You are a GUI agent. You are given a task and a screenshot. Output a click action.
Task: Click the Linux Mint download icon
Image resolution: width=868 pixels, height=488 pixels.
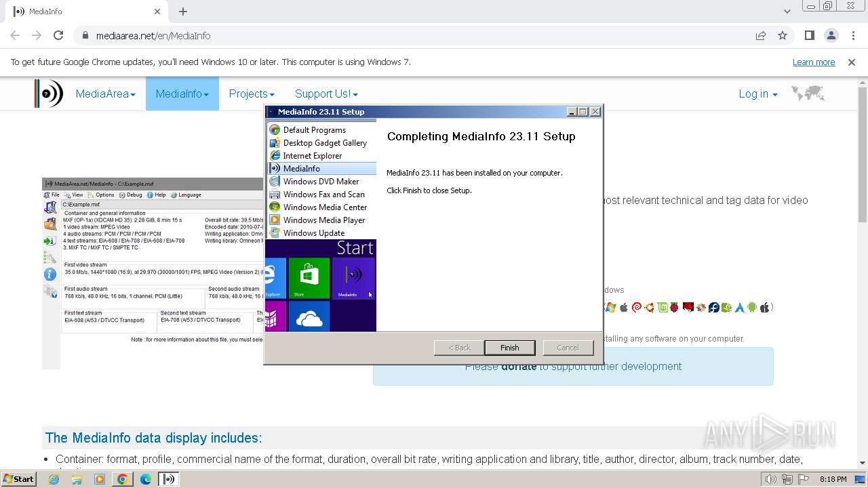(663, 307)
